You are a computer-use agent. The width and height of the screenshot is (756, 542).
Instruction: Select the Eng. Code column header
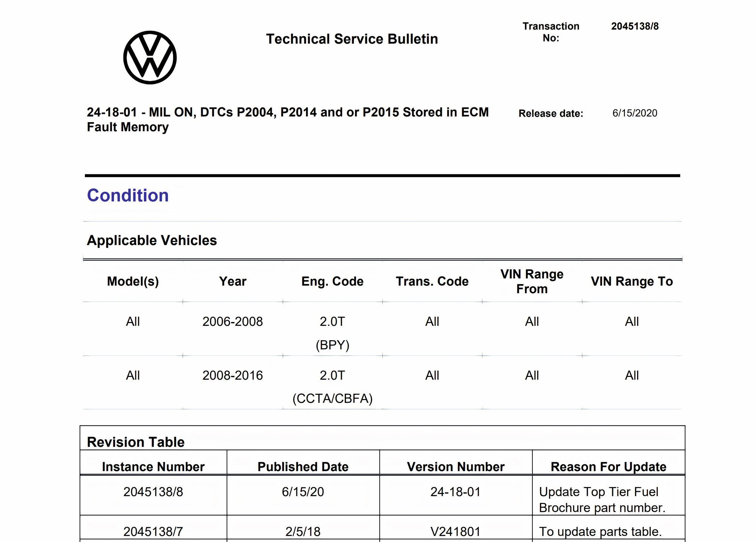[x=332, y=281]
